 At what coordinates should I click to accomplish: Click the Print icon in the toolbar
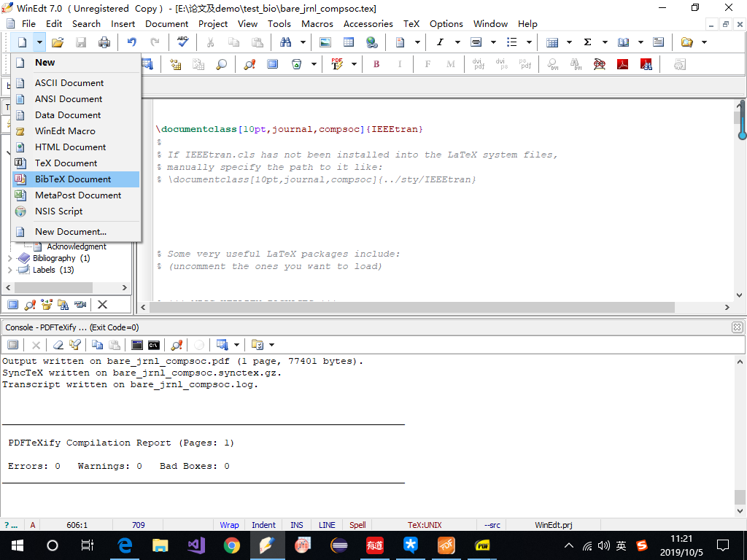(104, 42)
